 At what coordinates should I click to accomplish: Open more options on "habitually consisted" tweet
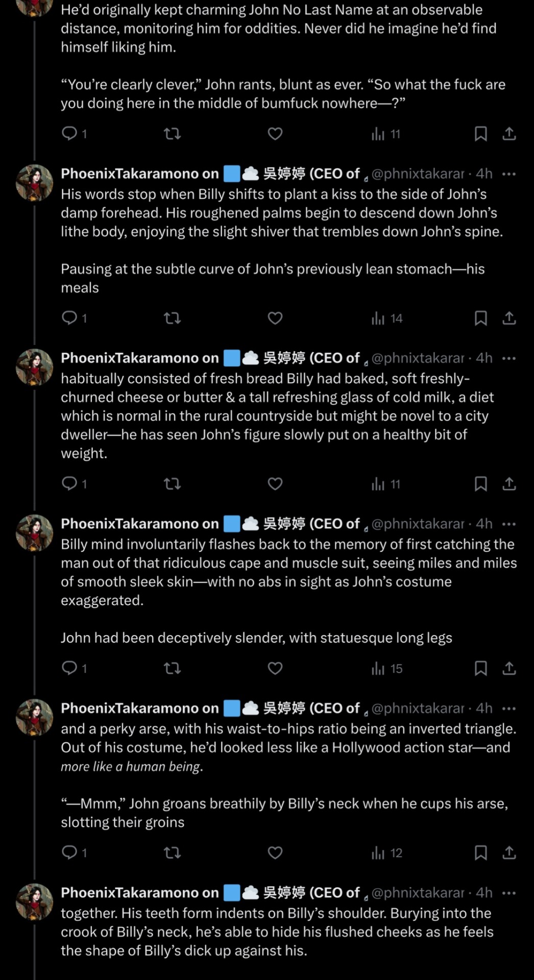click(x=509, y=358)
